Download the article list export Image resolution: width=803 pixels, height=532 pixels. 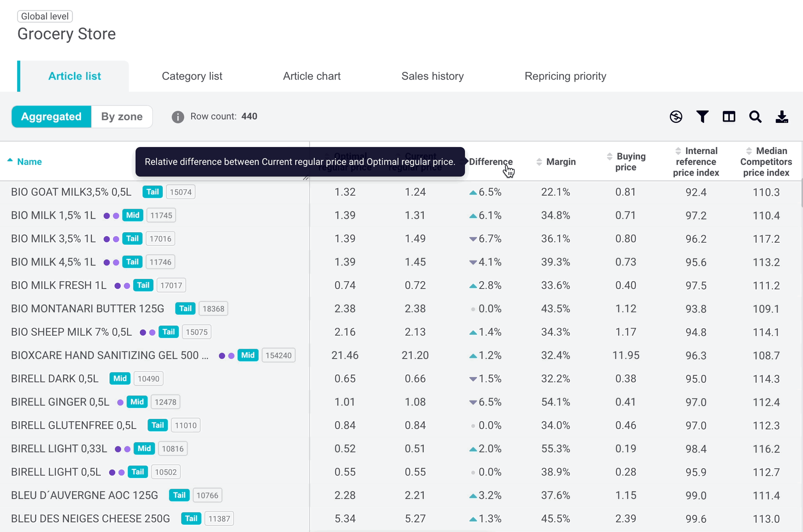pyautogui.click(x=782, y=117)
